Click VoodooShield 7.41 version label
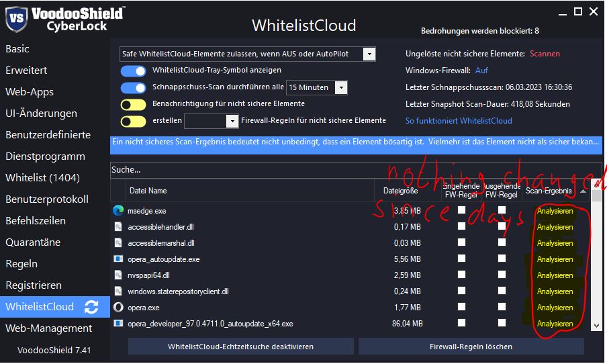The height and width of the screenshot is (364, 607). click(x=54, y=350)
